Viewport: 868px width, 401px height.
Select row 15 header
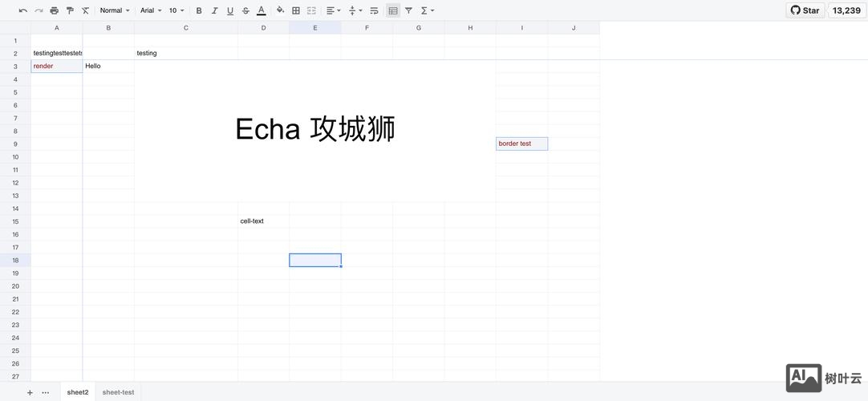pyautogui.click(x=15, y=221)
